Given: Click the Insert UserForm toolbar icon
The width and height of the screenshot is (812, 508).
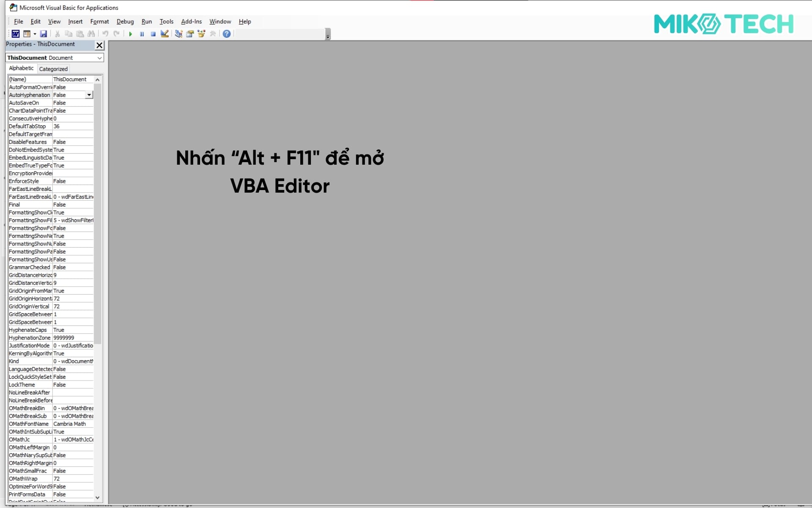Looking at the screenshot, I should pyautogui.click(x=27, y=34).
